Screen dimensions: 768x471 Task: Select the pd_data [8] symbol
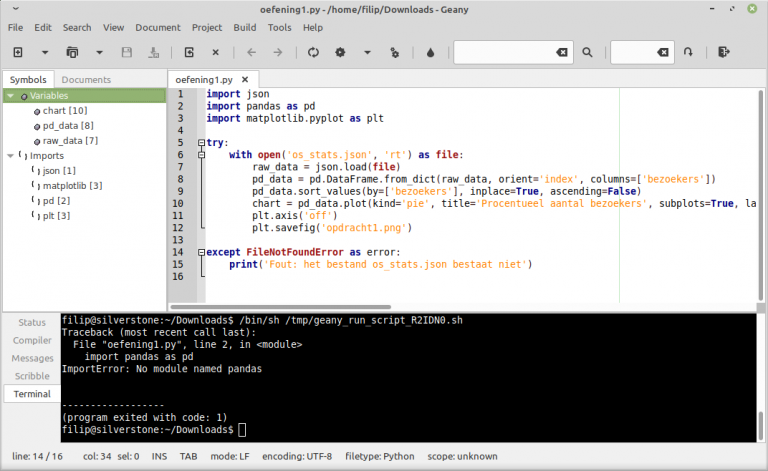[x=68, y=126]
